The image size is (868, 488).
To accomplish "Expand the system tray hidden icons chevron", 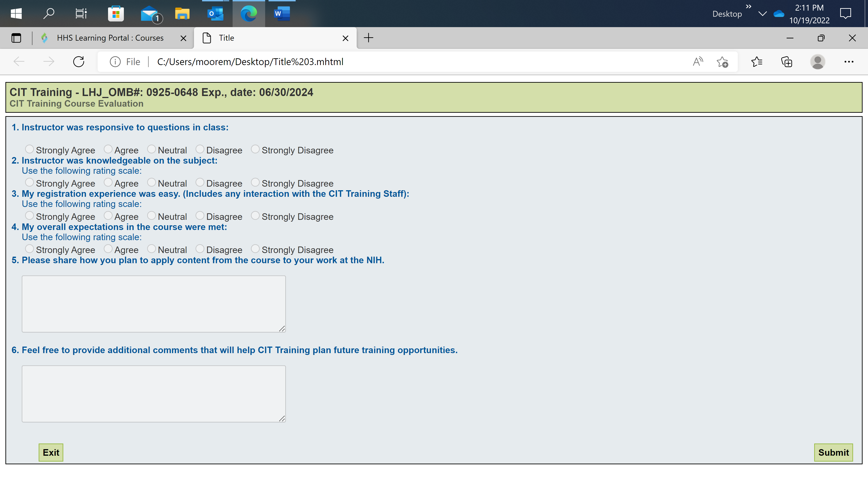I will point(762,14).
